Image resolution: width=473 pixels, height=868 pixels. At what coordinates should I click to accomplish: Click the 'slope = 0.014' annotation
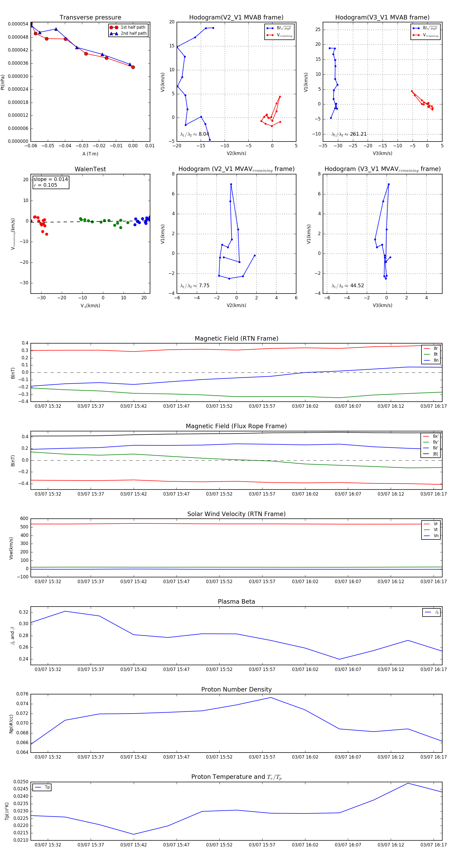[x=50, y=179]
